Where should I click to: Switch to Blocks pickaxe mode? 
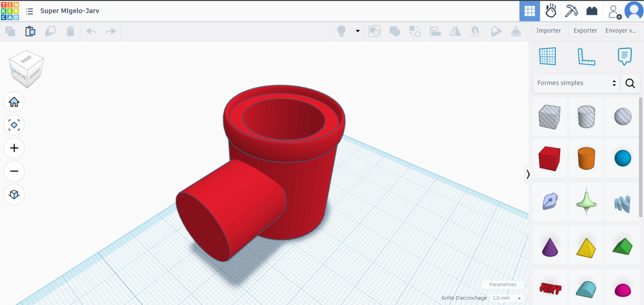click(x=571, y=11)
